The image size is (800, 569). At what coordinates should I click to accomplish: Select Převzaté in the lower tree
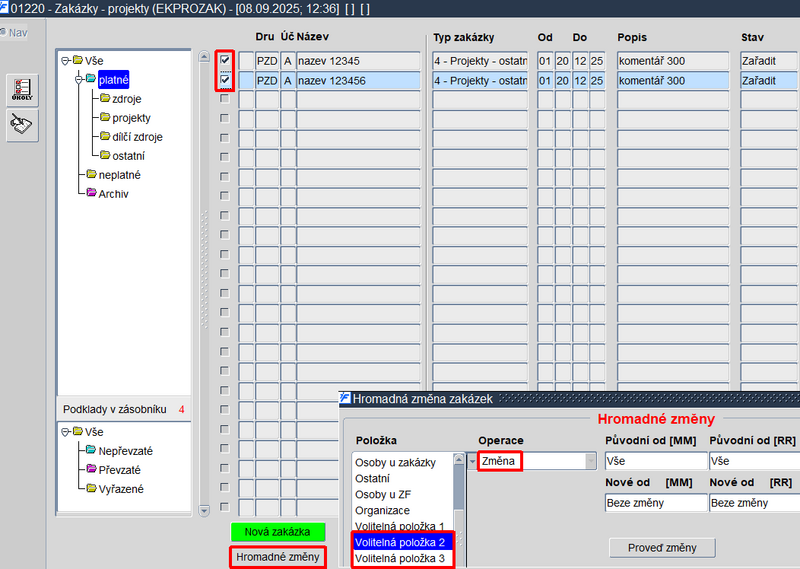coord(119,470)
